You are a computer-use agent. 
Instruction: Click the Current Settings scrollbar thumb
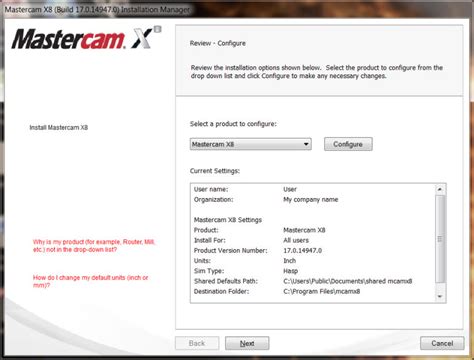pyautogui.click(x=440, y=239)
